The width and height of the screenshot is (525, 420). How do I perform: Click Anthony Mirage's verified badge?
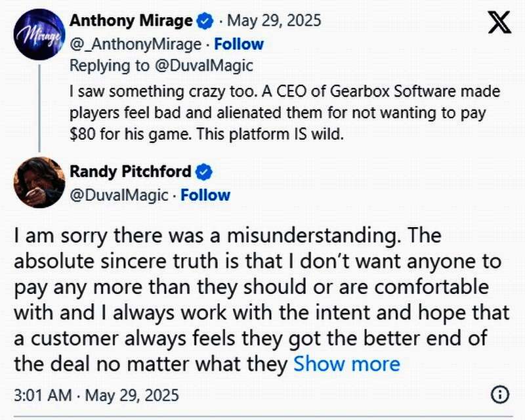click(x=205, y=21)
